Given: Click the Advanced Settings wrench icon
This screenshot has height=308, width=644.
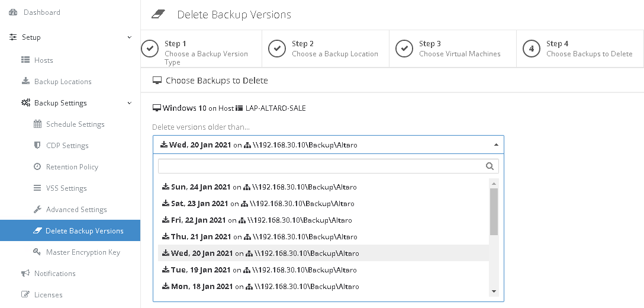Looking at the screenshot, I should click(x=37, y=210).
